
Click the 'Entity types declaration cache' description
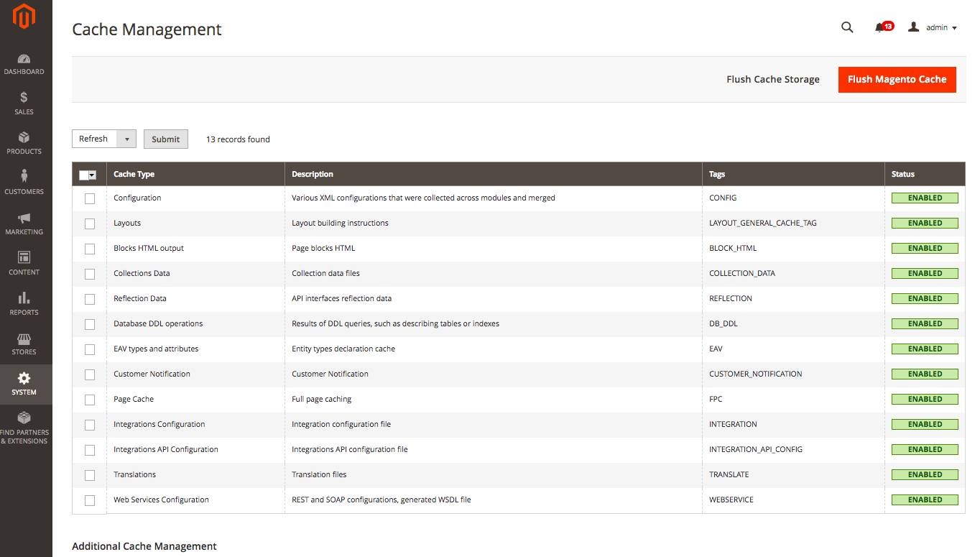point(343,349)
